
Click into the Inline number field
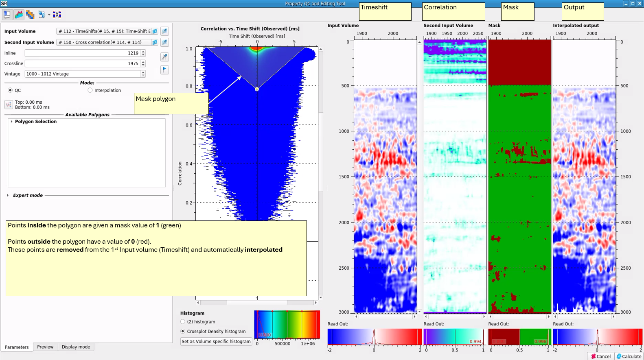click(82, 53)
